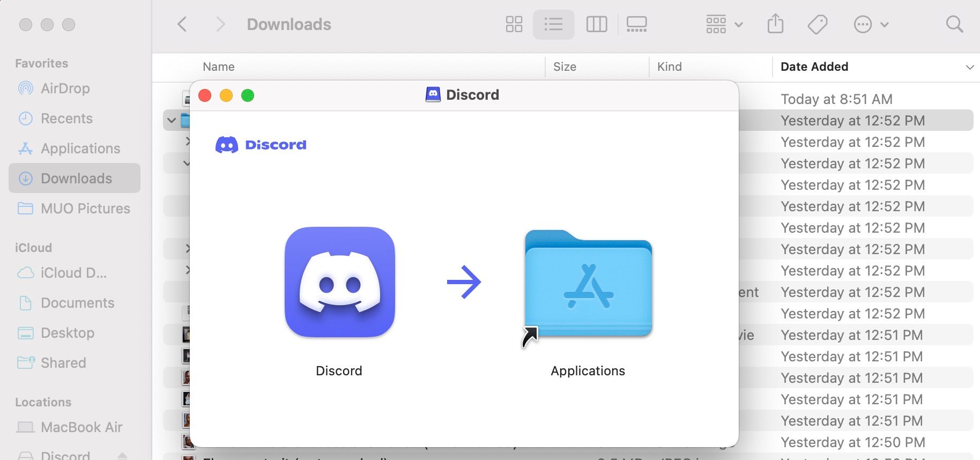The width and height of the screenshot is (980, 460).
Task: Click the Applications sidebar icon
Action: pyautogui.click(x=25, y=149)
